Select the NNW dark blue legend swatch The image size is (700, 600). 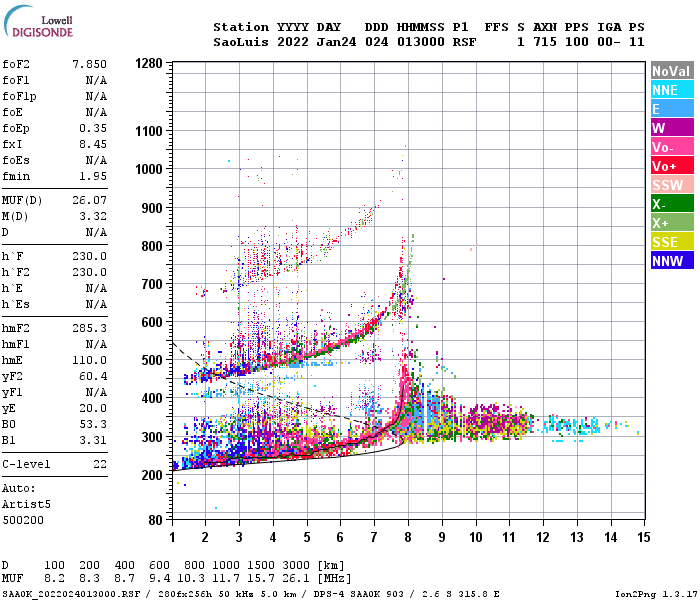672,261
